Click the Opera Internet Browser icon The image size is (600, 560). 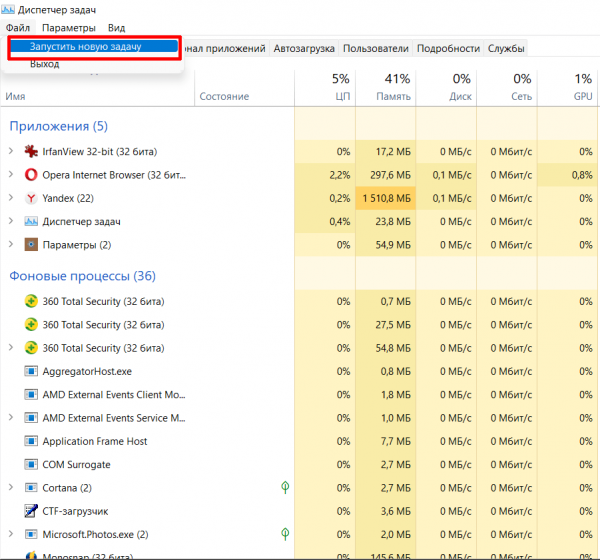[x=31, y=175]
